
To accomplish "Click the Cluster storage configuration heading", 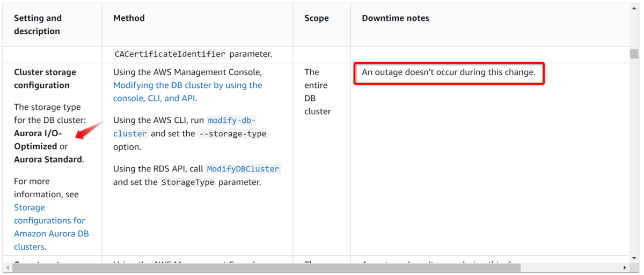I will 45,79.
